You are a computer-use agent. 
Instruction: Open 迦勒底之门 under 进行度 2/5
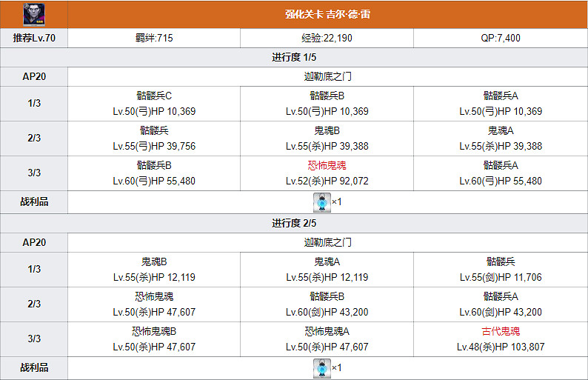point(327,242)
